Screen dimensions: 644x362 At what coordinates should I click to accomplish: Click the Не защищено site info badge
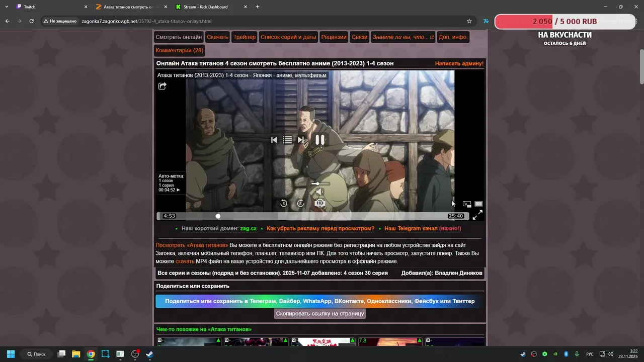[x=60, y=21]
